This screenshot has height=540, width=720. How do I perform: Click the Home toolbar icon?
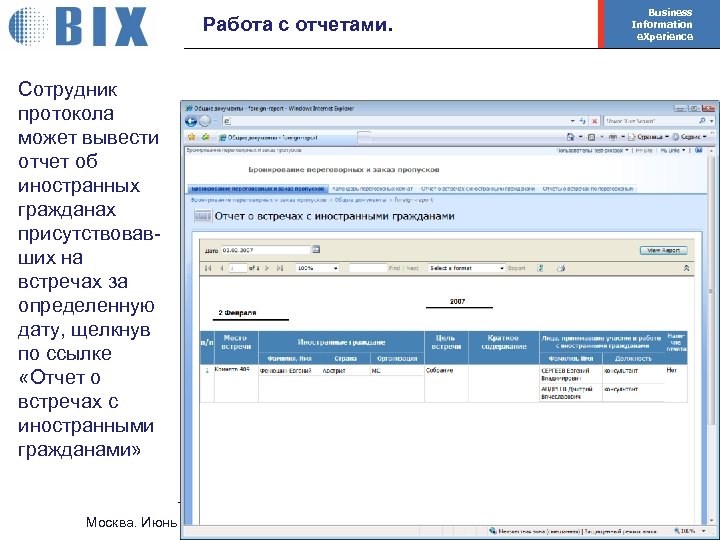pyautogui.click(x=571, y=137)
